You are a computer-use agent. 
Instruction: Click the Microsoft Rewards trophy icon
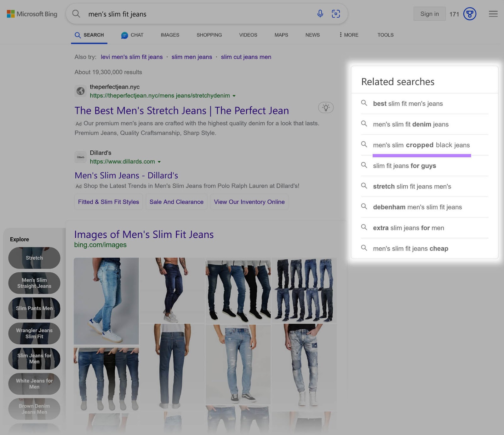pyautogui.click(x=469, y=14)
